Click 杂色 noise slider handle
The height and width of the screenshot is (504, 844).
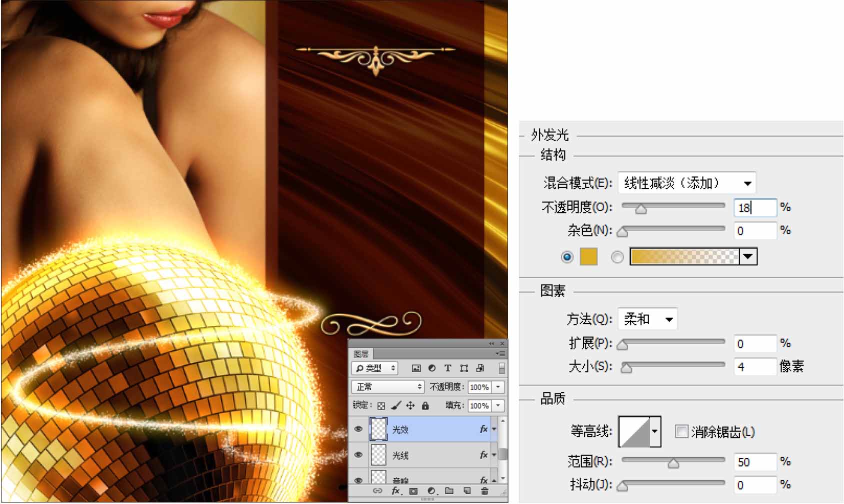click(x=622, y=232)
